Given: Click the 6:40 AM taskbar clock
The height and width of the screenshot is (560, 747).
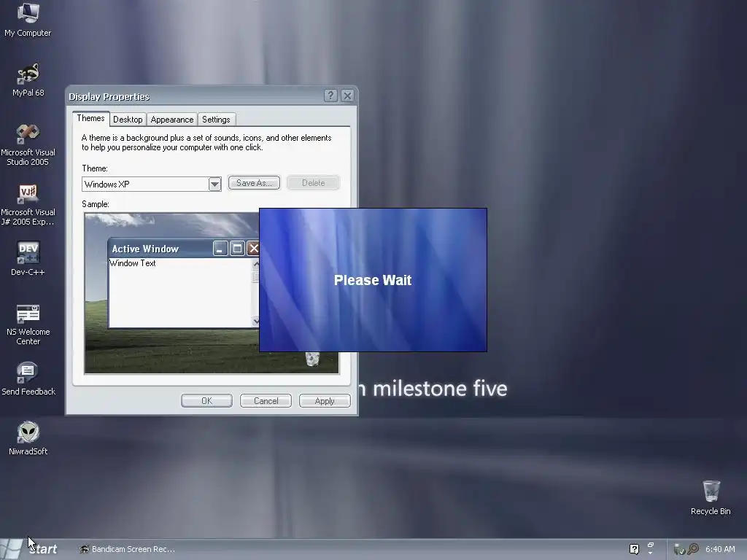Looking at the screenshot, I should (720, 549).
